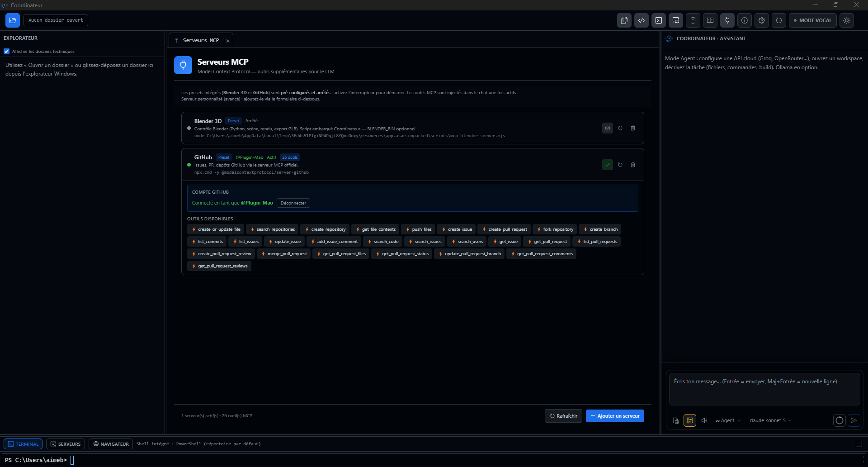Select the create_repository tool chip
Image resolution: width=868 pixels, height=467 pixels.
325,229
